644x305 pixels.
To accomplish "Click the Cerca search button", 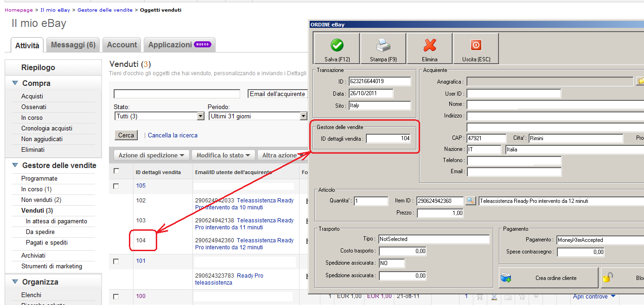I will (x=126, y=135).
